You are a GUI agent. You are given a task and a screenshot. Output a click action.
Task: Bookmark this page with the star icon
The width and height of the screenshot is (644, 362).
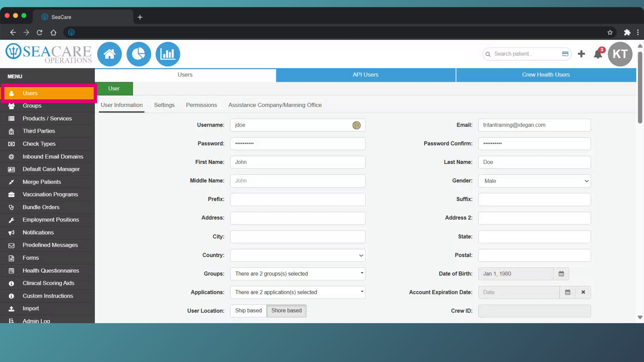pos(610,32)
